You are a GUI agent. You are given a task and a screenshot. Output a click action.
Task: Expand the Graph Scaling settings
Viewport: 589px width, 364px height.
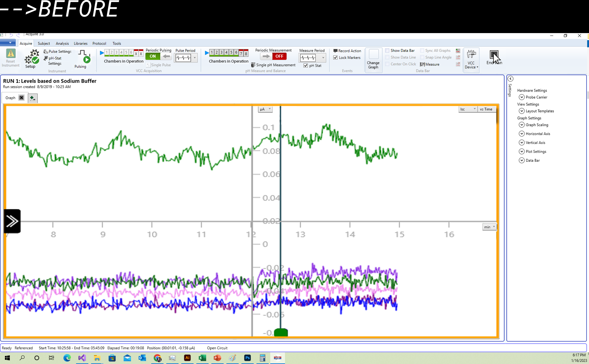(522, 125)
